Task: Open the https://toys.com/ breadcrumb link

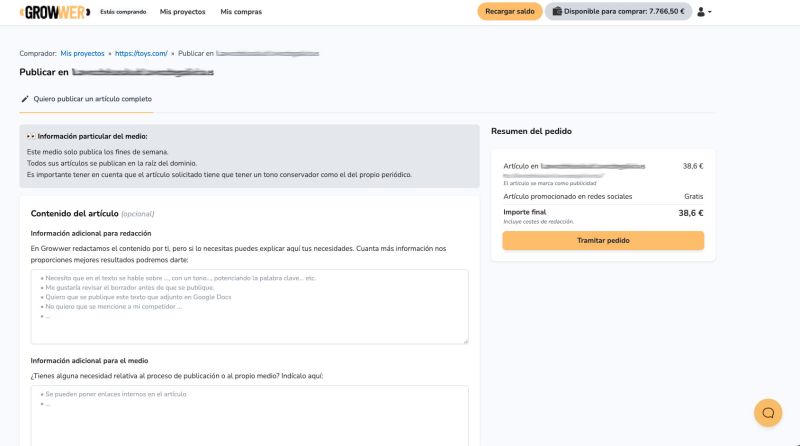Action: (141, 54)
